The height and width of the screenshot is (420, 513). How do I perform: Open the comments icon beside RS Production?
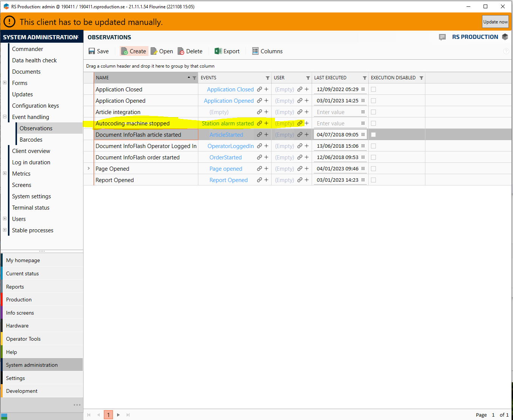[442, 37]
